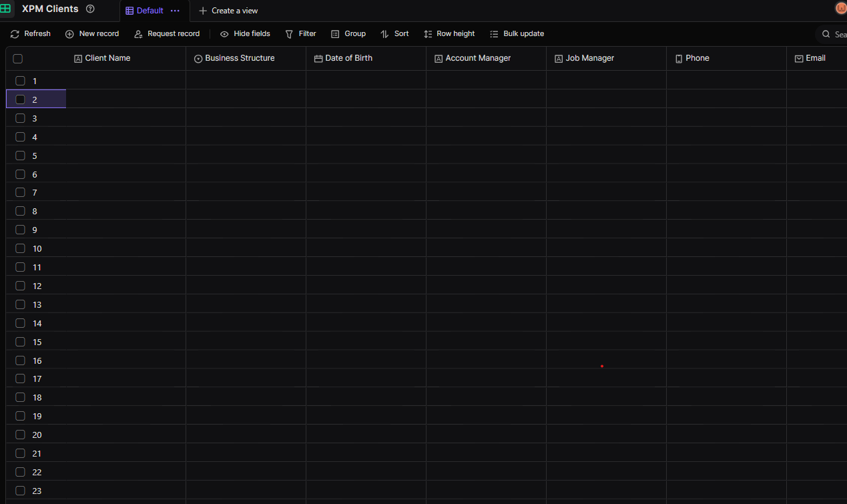This screenshot has width=847, height=504.
Task: Toggle the Hide fields eye option
Action: pos(224,34)
